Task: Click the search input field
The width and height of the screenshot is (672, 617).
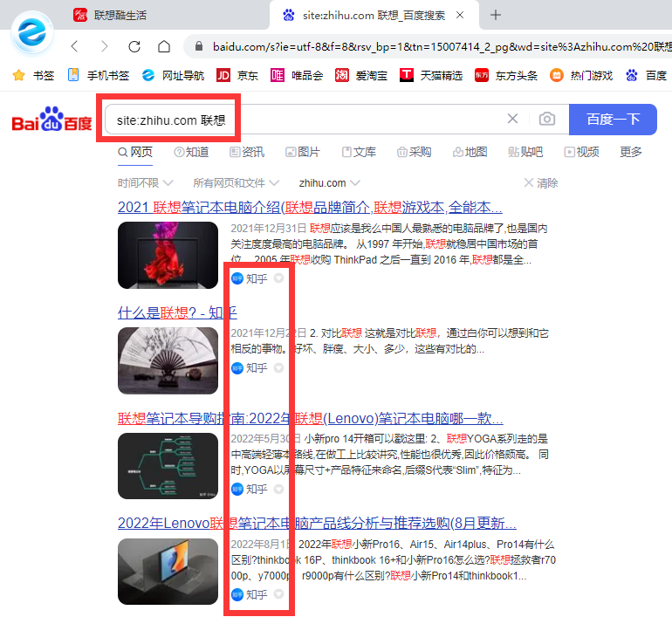Action: [x=337, y=119]
